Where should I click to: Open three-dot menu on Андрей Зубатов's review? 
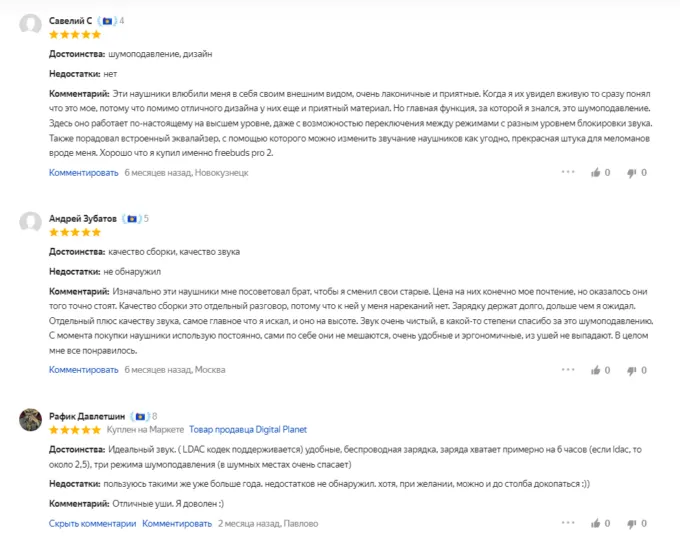(x=568, y=370)
